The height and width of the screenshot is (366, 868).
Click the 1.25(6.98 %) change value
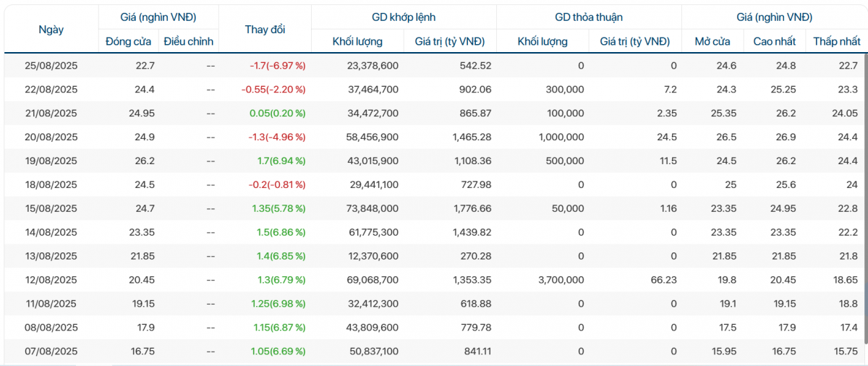coord(278,304)
